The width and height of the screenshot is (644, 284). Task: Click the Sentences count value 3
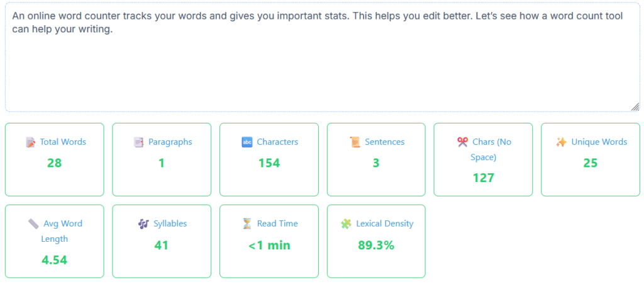(376, 163)
